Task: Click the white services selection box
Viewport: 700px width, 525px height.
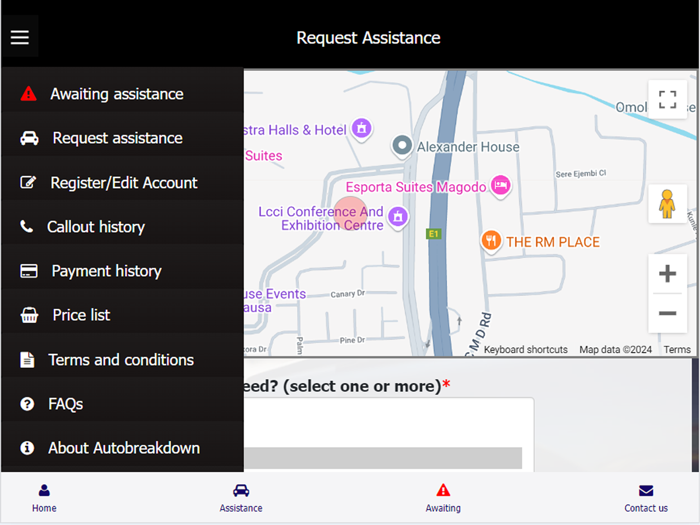Action: 388,435
